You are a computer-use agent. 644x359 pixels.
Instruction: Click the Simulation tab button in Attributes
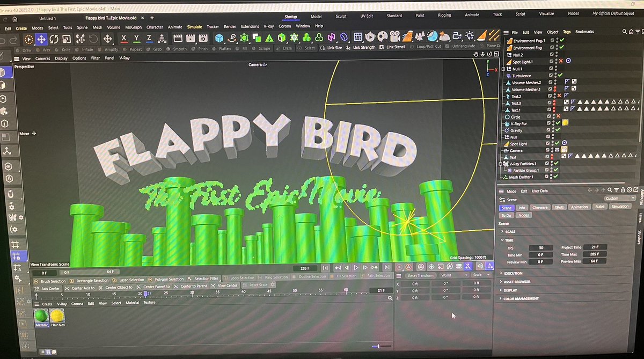(x=620, y=207)
